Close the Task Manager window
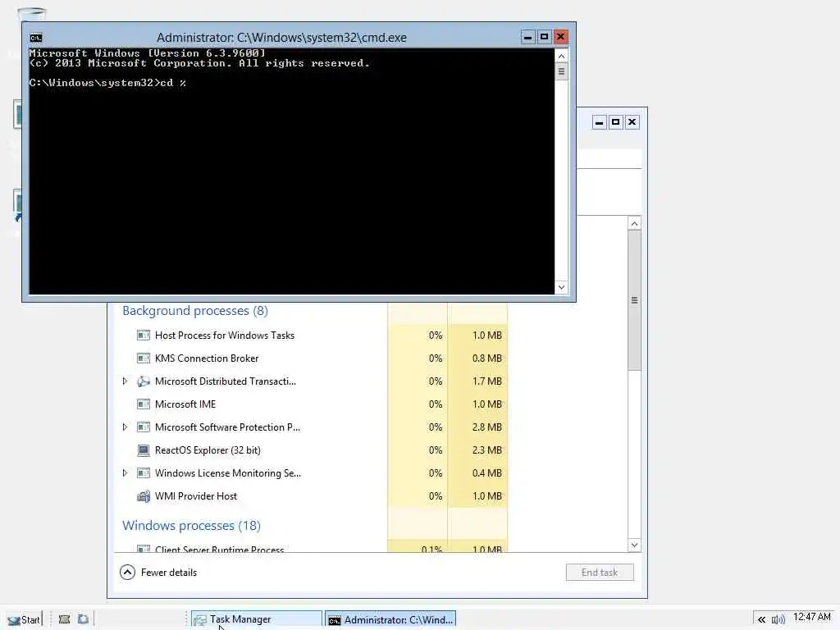Screen dimensions: 840x630 (x=632, y=122)
